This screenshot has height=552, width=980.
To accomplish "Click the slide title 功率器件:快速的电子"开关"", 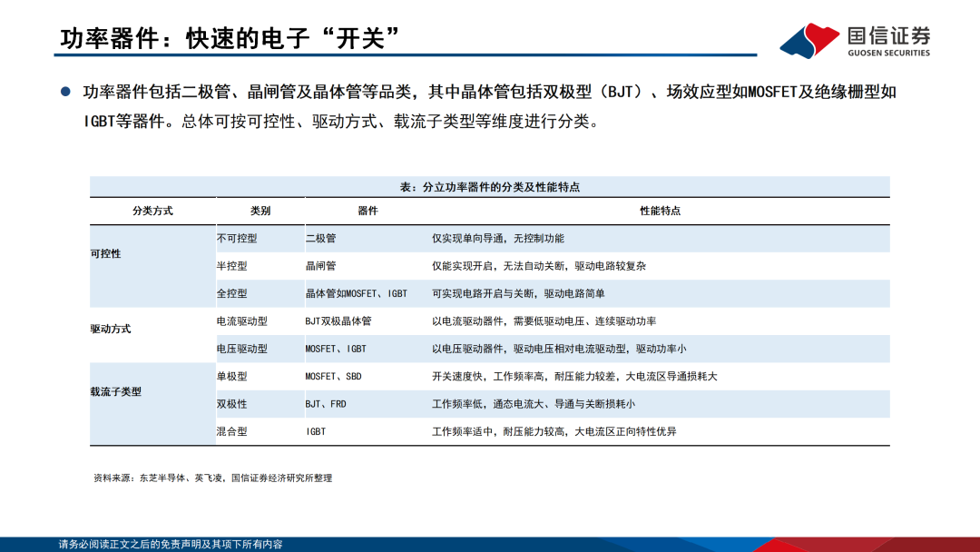I will pos(230,38).
